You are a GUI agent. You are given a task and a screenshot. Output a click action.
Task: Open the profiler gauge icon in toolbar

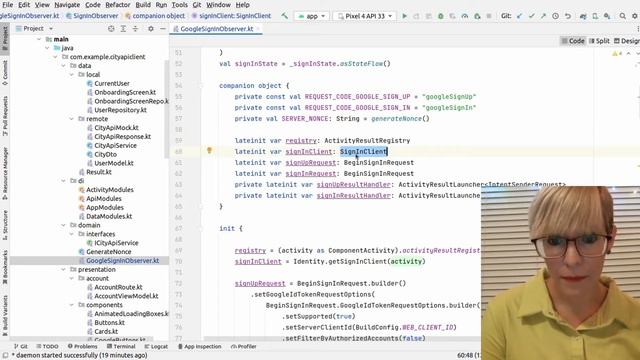click(x=465, y=16)
